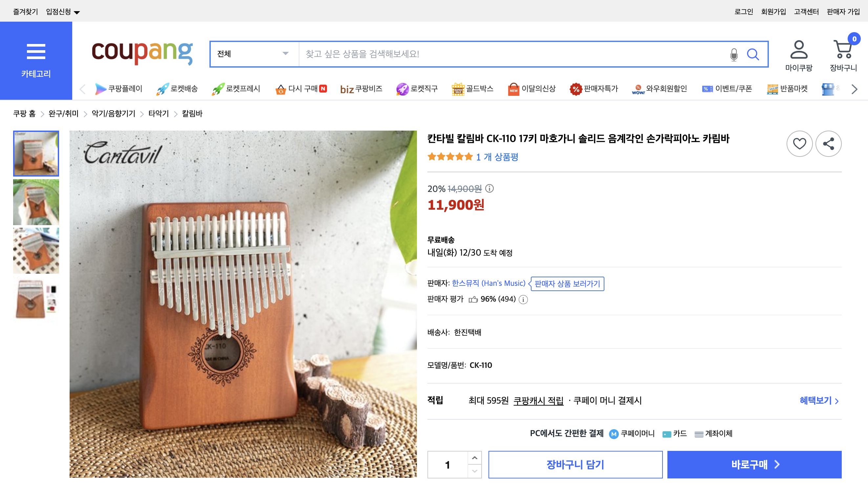Click the right arrow to scroll the menu ribbon
Viewport: 868px width, 485px height.
tap(854, 89)
